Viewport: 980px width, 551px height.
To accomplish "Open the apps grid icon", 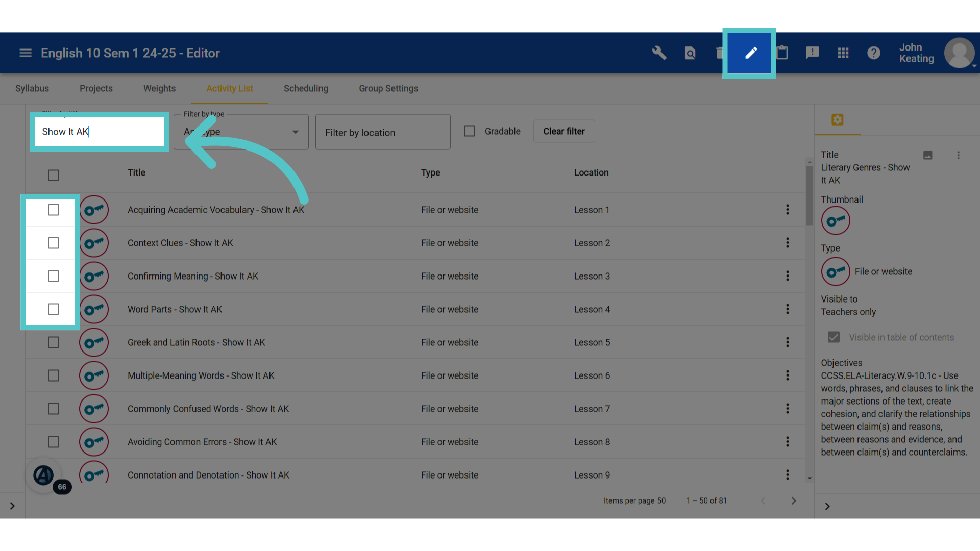I will [843, 53].
